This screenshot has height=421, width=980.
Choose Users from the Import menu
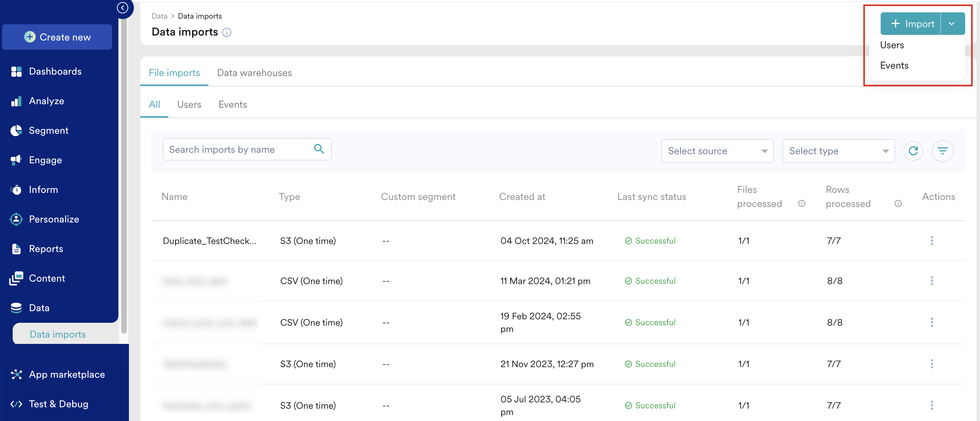(x=892, y=45)
